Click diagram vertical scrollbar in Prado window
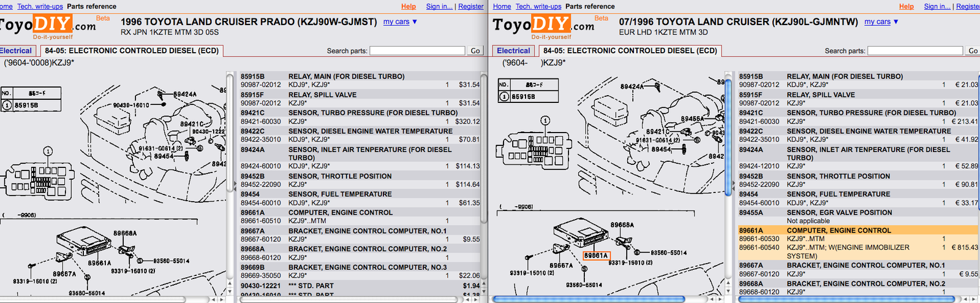Viewport: 980px width, 303px height. coord(230,132)
